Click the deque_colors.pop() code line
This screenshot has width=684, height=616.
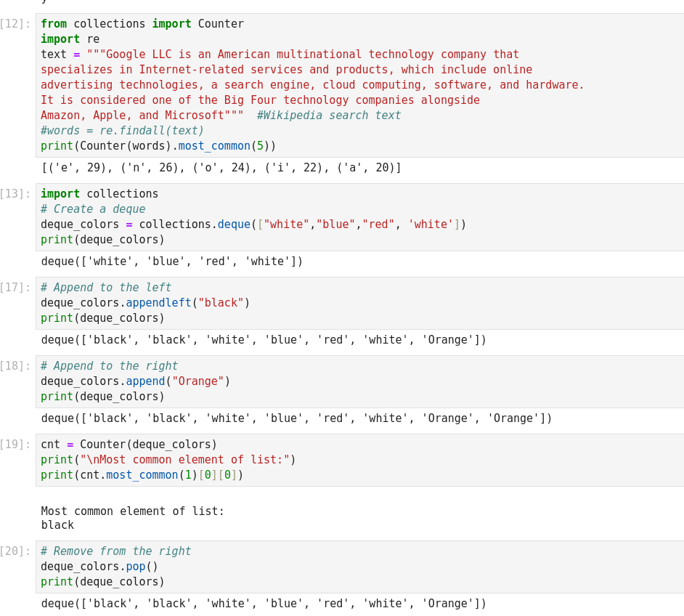[99, 567]
